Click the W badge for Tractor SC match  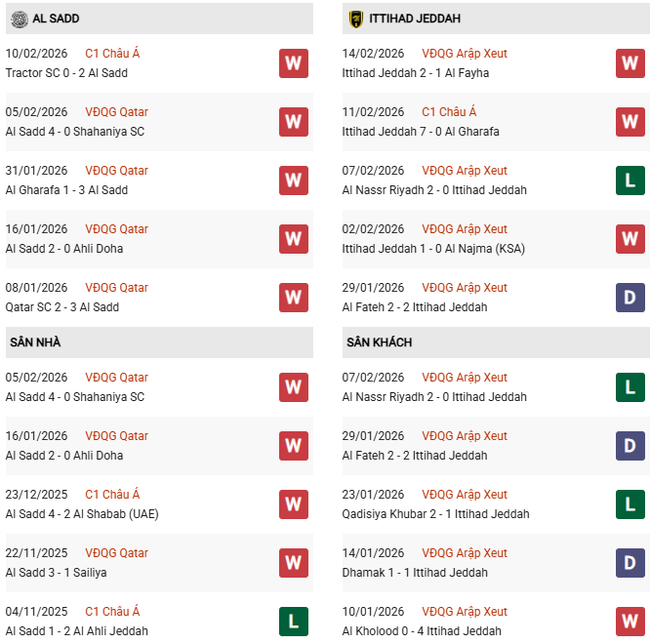click(293, 63)
